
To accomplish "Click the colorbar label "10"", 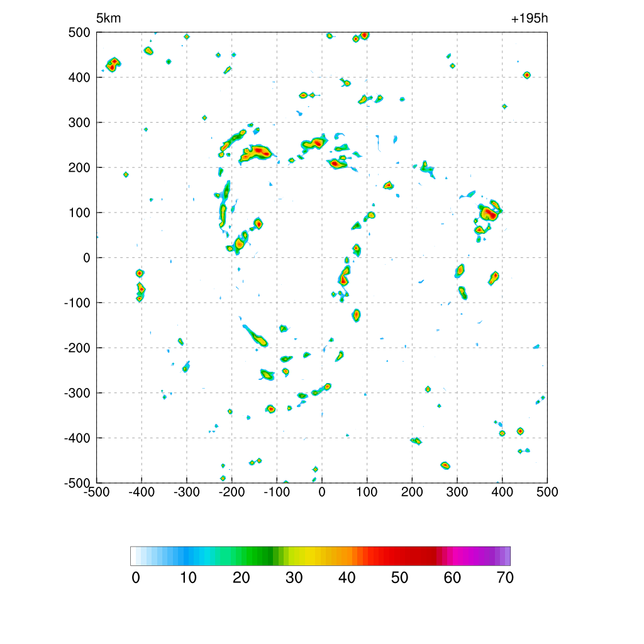I will click(x=189, y=578).
